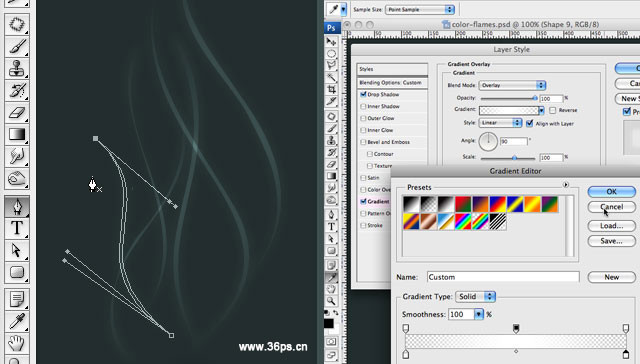Select Smudge finger tool in enlarged toolbox
Viewport: 640px width, 364px height.
click(17, 156)
